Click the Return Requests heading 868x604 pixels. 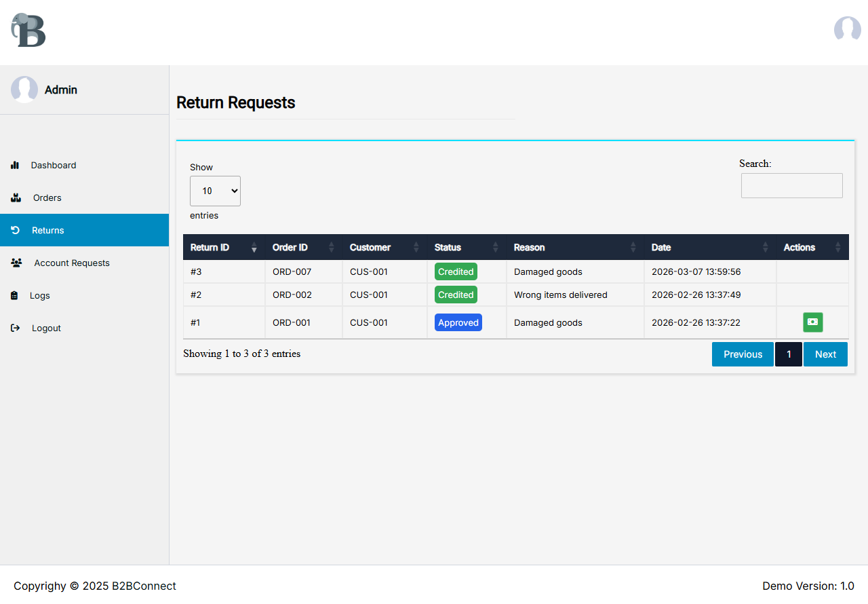click(x=235, y=102)
